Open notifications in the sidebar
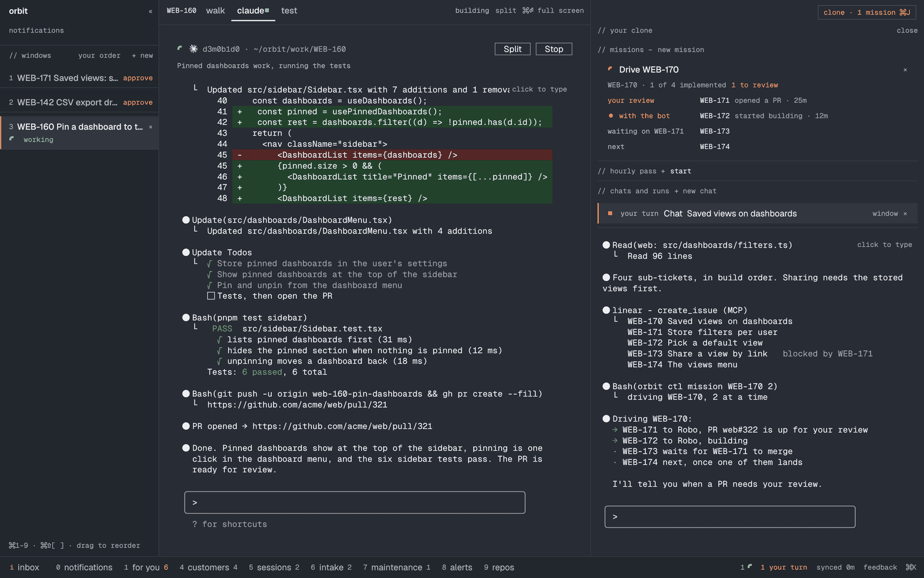 pyautogui.click(x=36, y=31)
